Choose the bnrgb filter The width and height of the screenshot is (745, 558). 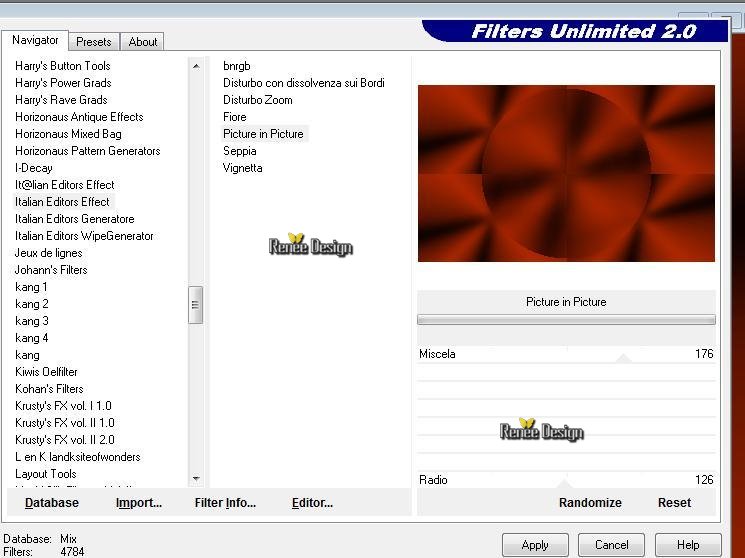[x=237, y=66]
